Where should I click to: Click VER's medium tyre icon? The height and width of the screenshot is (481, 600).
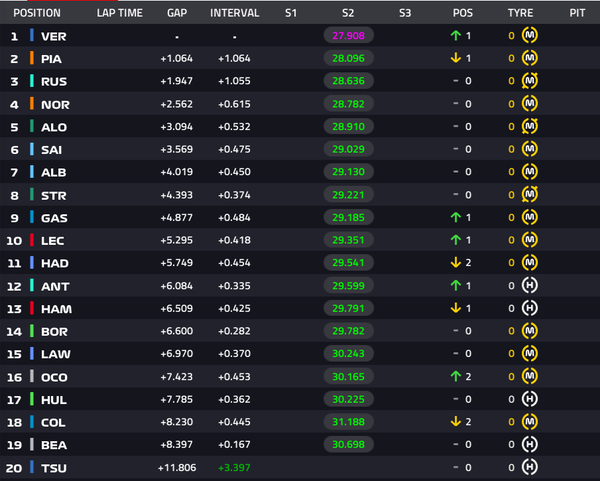(530, 35)
